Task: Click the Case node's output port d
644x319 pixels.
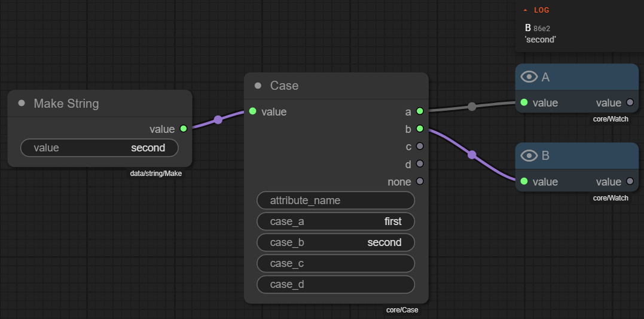Action: click(420, 163)
